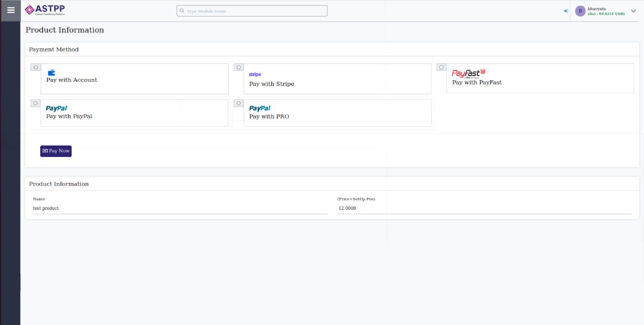The width and height of the screenshot is (644, 325).
Task: Select the Pay with PayFast radio button
Action: (x=441, y=67)
